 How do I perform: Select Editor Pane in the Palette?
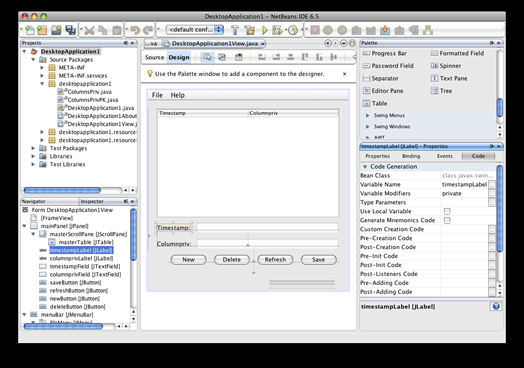click(383, 91)
